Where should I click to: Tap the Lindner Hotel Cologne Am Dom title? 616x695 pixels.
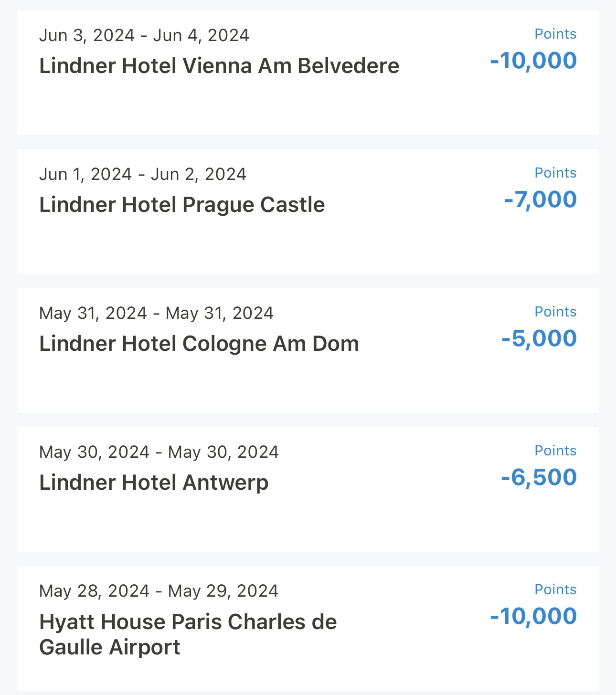click(x=199, y=344)
